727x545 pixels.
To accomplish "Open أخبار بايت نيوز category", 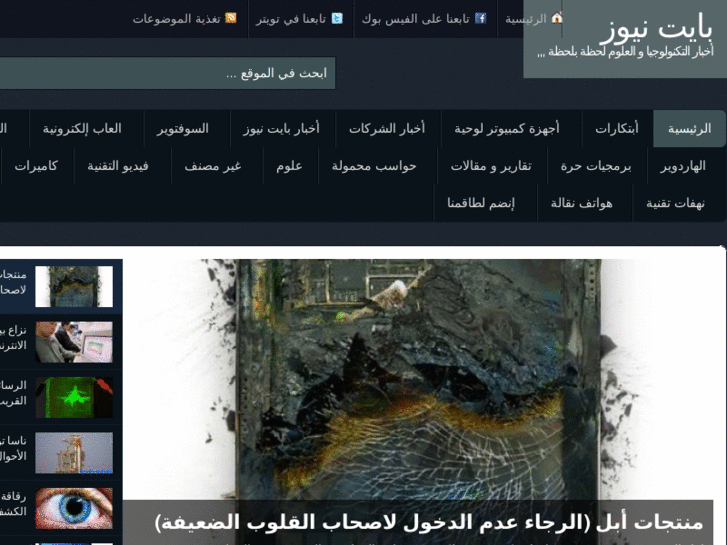I will tap(281, 128).
